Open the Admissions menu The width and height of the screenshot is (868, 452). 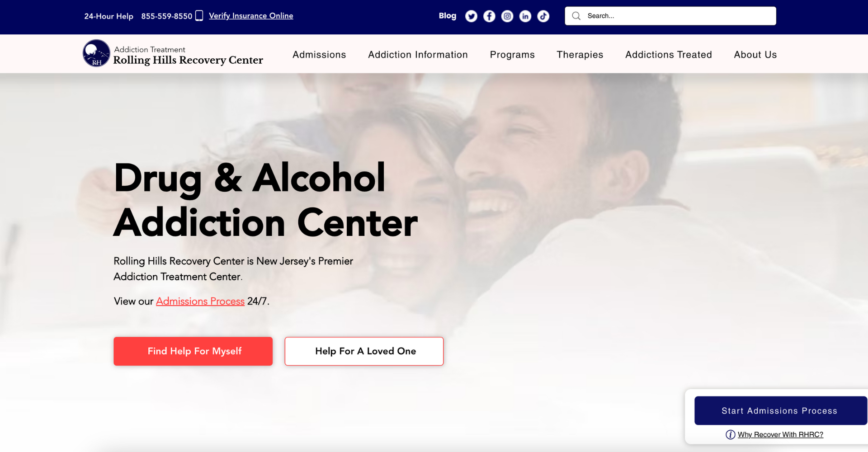click(319, 55)
